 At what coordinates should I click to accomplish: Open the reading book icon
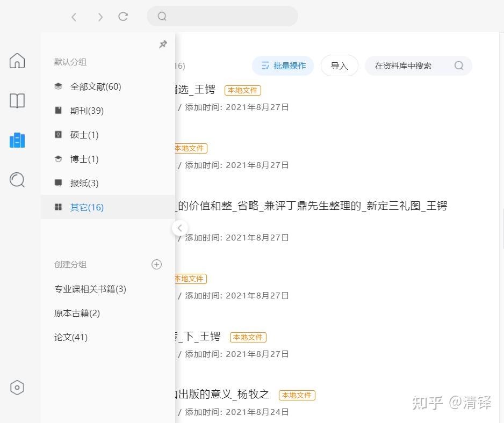pos(17,100)
